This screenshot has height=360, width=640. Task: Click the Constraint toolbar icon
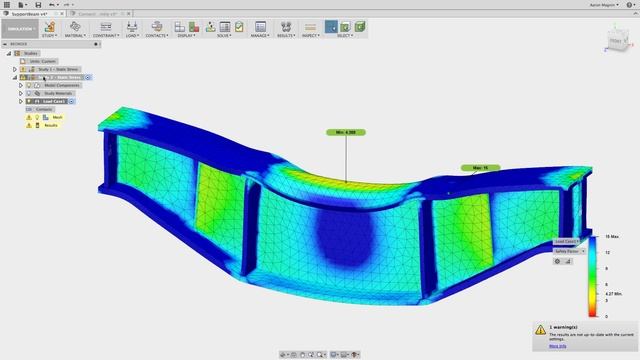pos(106,27)
